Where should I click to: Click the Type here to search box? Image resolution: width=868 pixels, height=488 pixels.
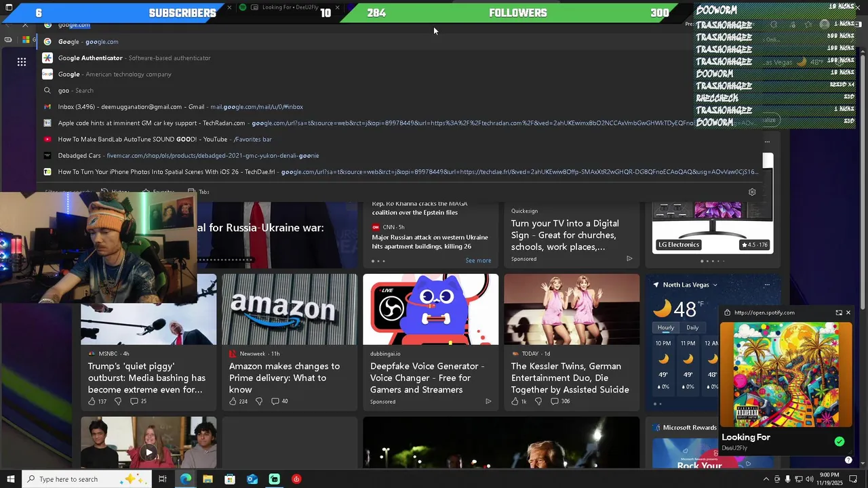(88, 479)
